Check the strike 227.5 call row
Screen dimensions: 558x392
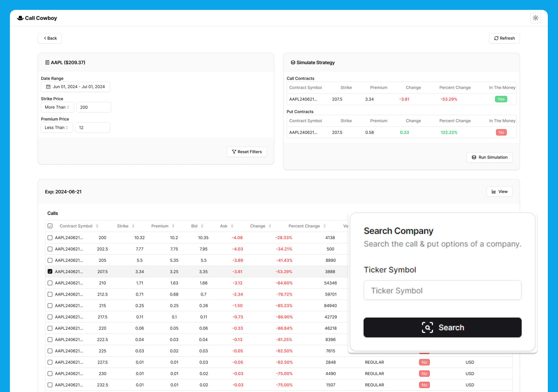tap(50, 362)
